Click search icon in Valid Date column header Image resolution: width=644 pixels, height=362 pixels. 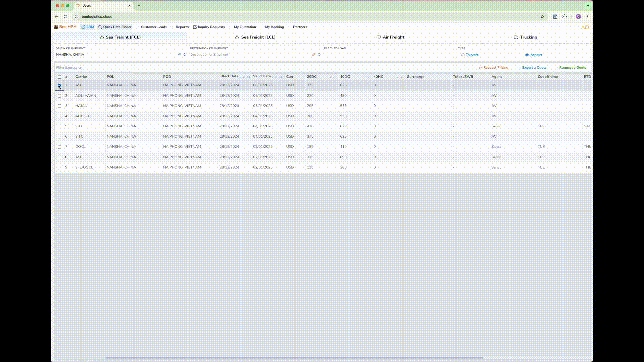pyautogui.click(x=281, y=77)
